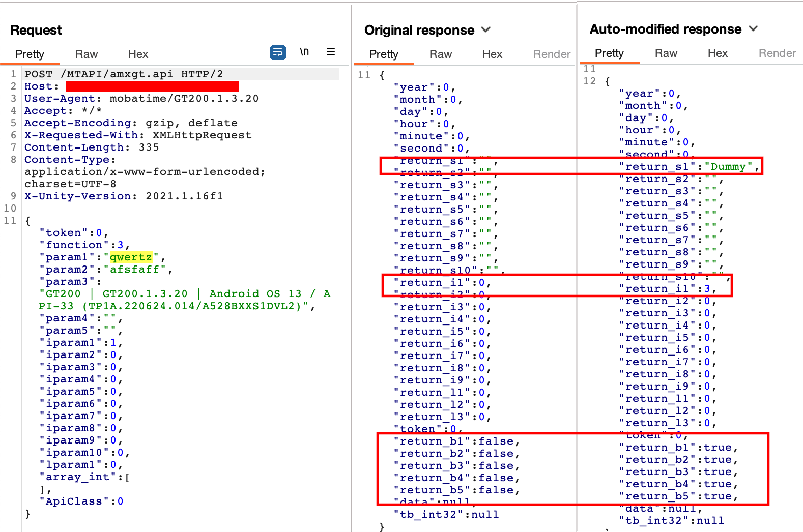Click "tb_int32":null in Original response
The height and width of the screenshot is (532, 803).
(x=446, y=515)
